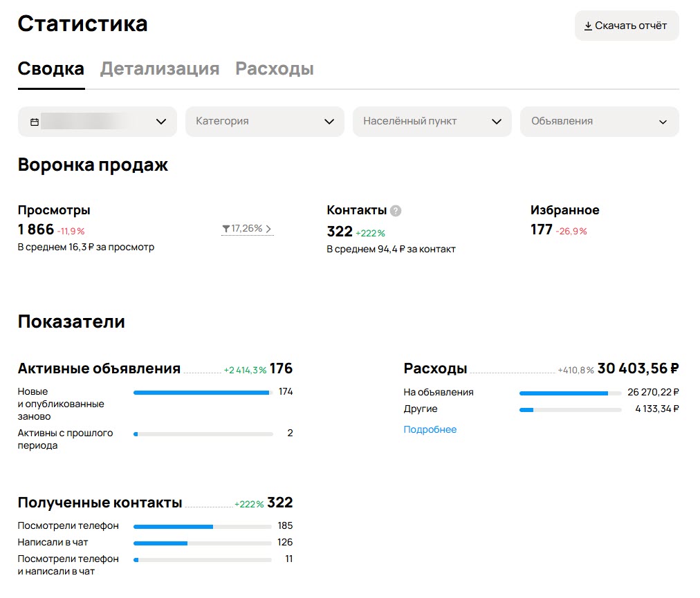Click the download icon in Скачать отчёт button
Screen dimensions: 700x598
coord(589,25)
